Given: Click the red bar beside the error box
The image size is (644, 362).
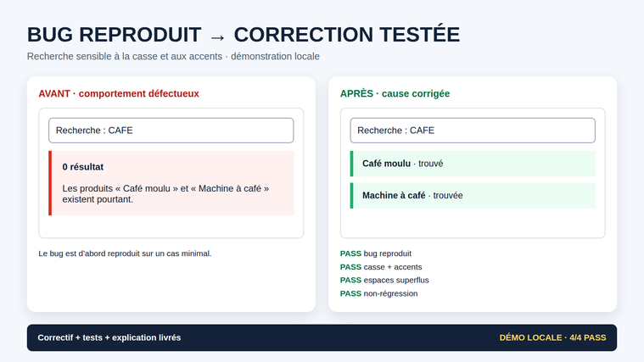Looking at the screenshot, I should pyautogui.click(x=50, y=183).
